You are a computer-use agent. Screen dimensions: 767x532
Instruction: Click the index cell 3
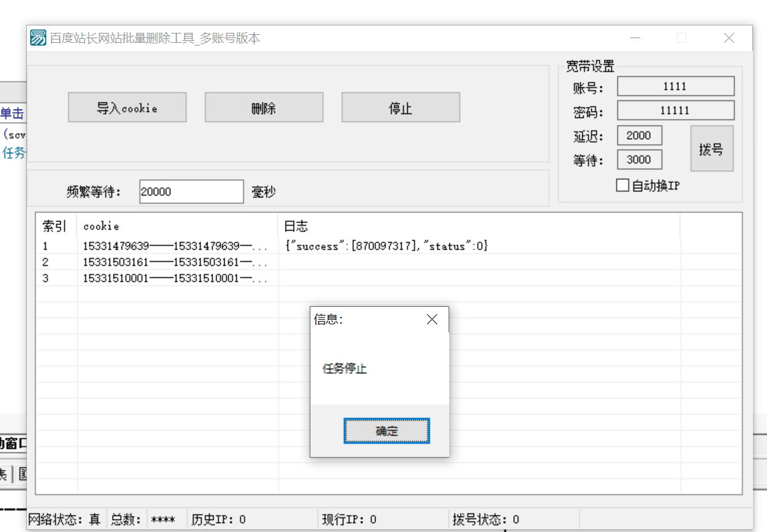click(x=46, y=278)
